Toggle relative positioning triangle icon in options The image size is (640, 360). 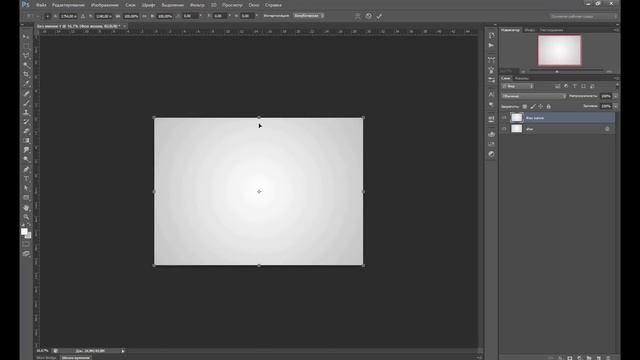[x=83, y=16]
